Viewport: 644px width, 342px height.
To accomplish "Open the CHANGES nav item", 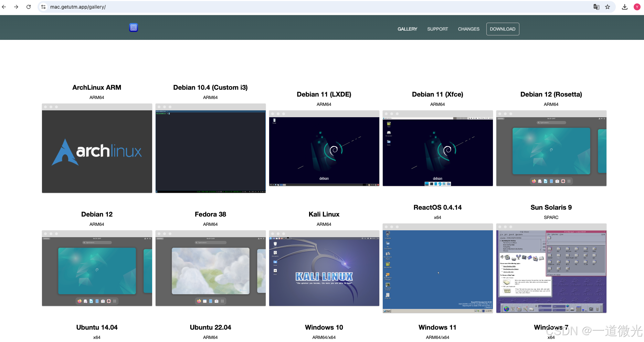I will coord(468,29).
